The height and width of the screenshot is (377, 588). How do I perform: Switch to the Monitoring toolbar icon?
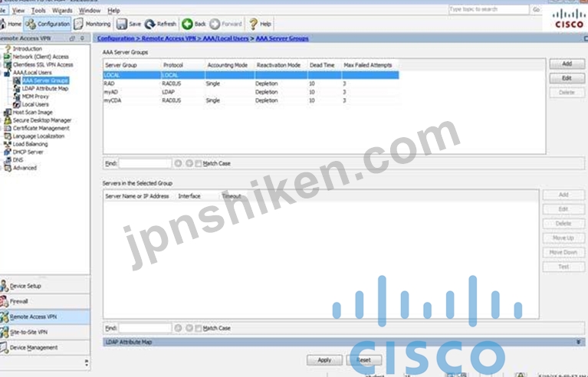[78, 24]
